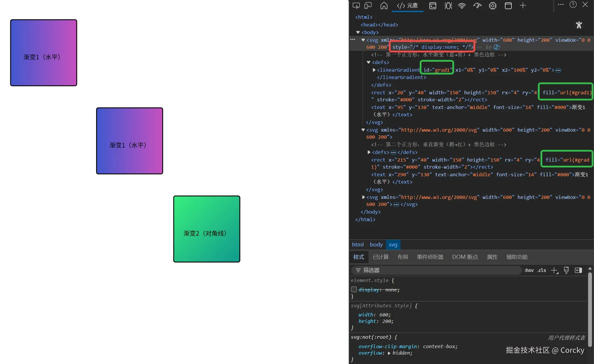Click the new style rule plus button
Viewport: 594px width, 364px height.
(554, 270)
